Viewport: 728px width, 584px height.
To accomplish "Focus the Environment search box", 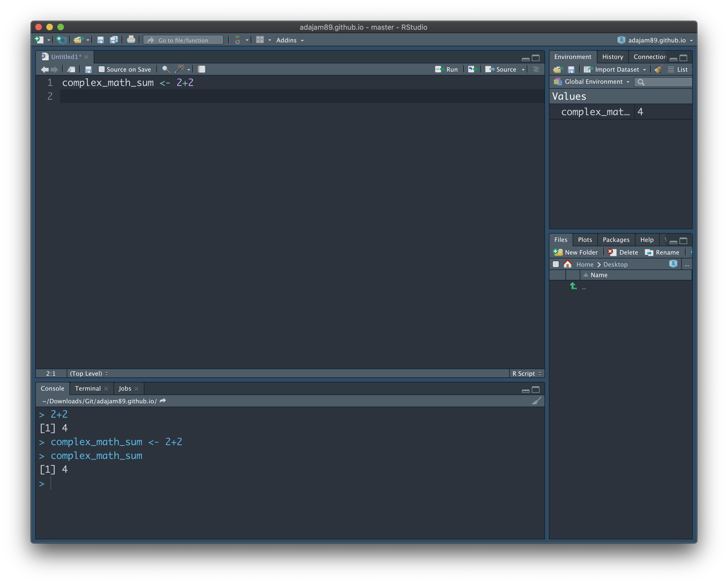I will coord(663,82).
